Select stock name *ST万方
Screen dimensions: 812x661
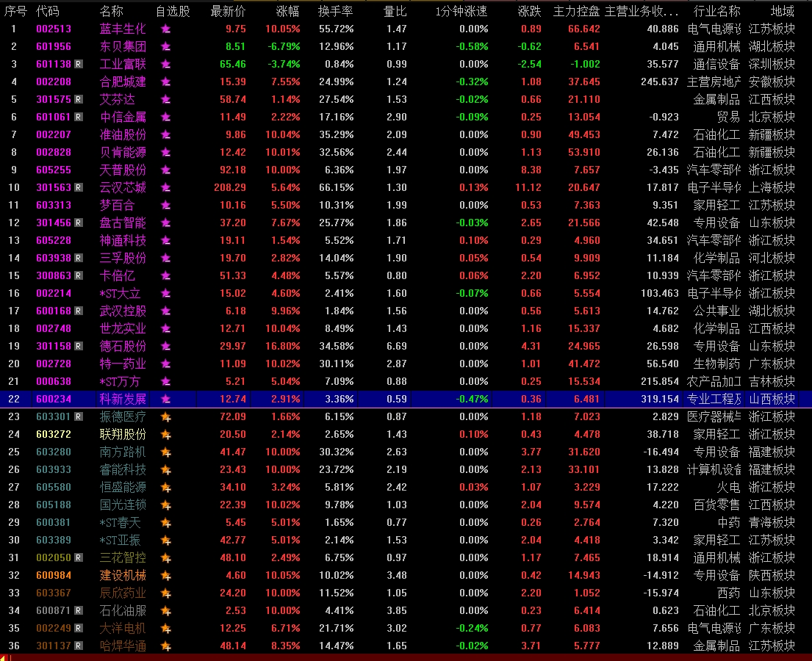point(120,381)
